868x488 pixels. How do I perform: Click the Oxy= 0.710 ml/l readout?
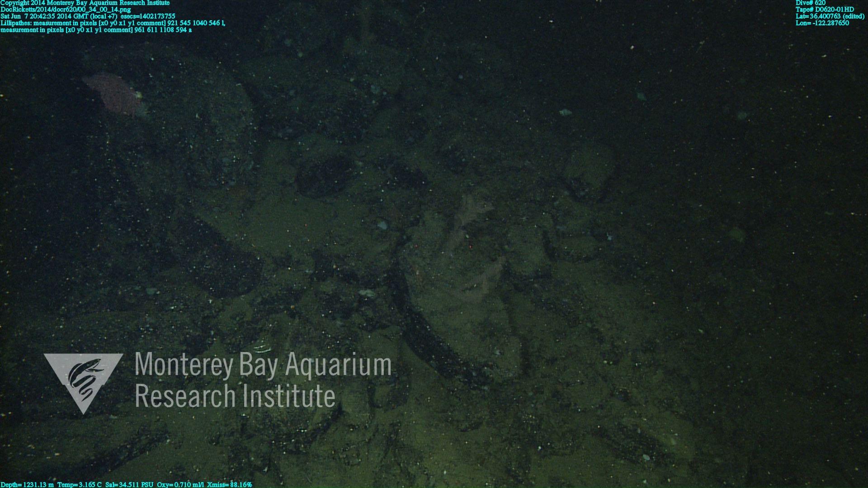point(180,484)
